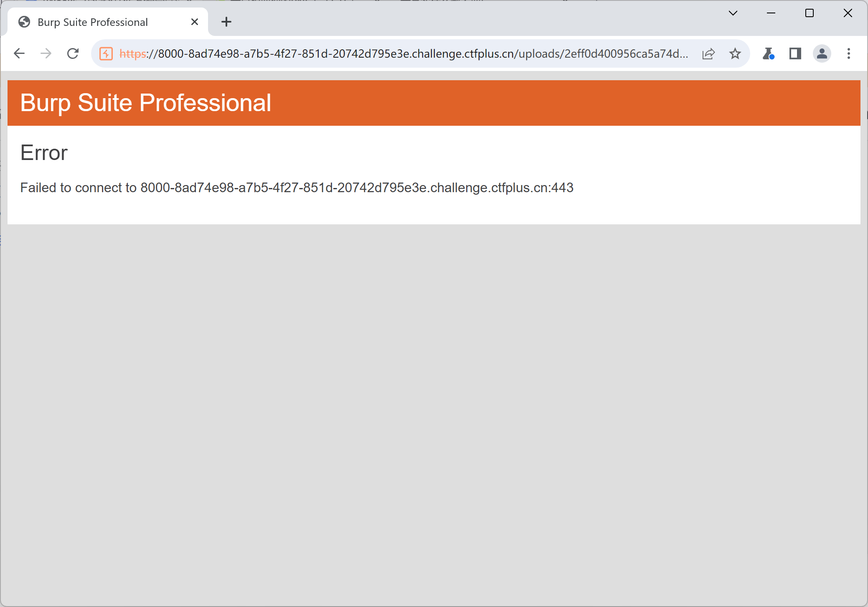Select the Burp Suite Professional tab
The height and width of the screenshot is (607, 868).
[93, 22]
